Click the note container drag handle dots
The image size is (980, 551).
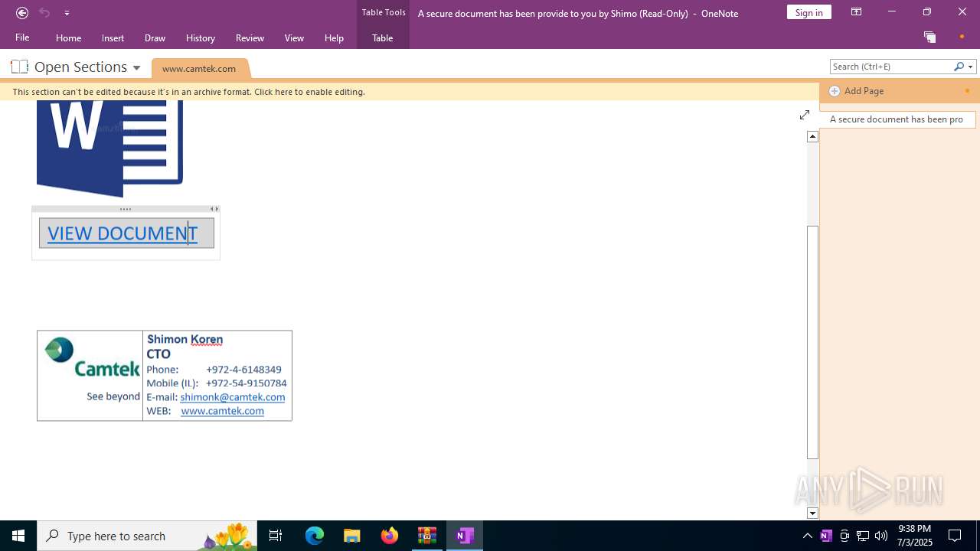pos(126,209)
